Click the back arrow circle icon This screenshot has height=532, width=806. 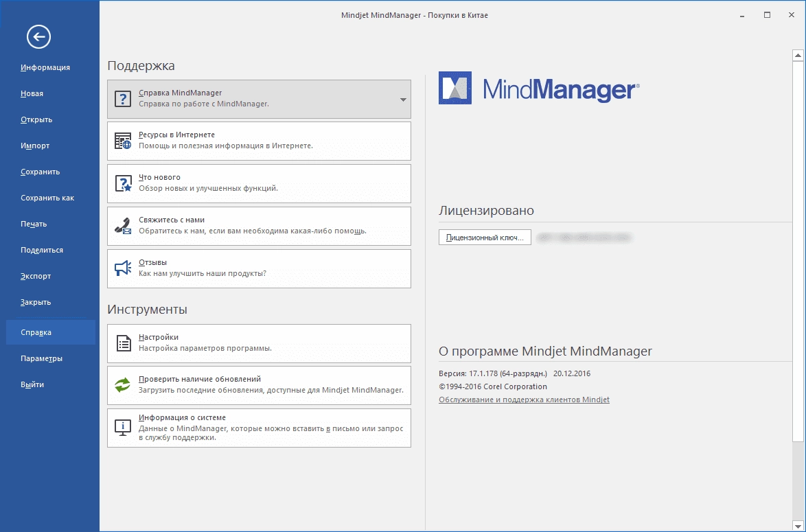point(38,36)
